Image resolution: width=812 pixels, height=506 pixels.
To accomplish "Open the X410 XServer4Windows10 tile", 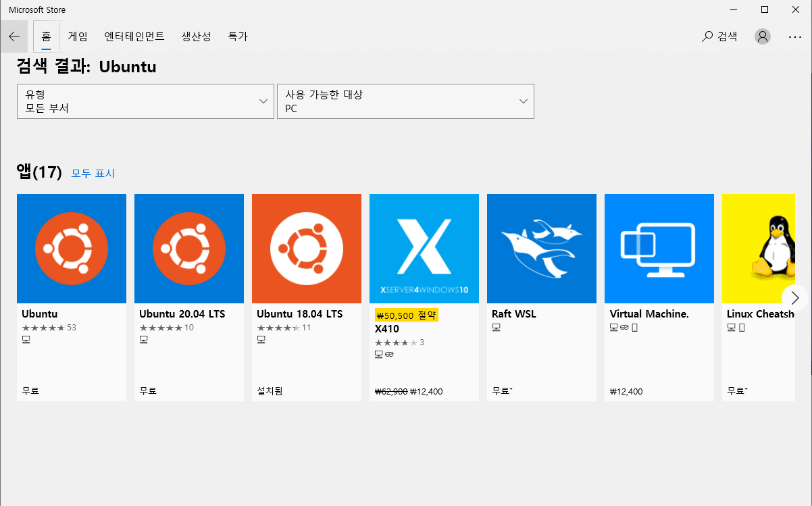I will click(x=424, y=249).
